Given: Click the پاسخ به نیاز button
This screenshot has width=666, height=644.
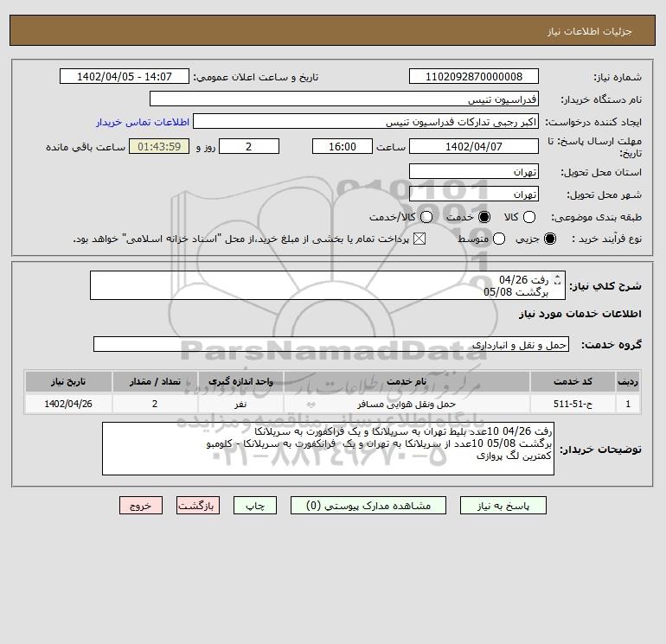Looking at the screenshot, I should click(x=503, y=505).
